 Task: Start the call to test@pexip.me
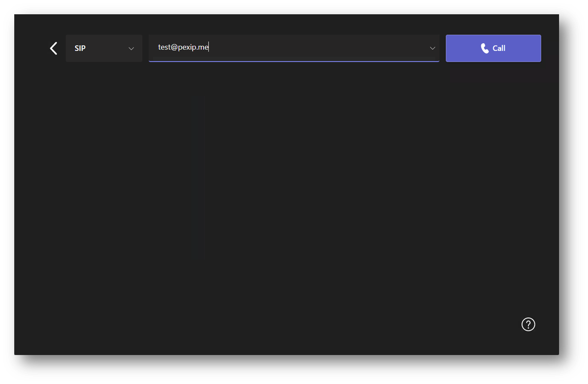tap(493, 48)
